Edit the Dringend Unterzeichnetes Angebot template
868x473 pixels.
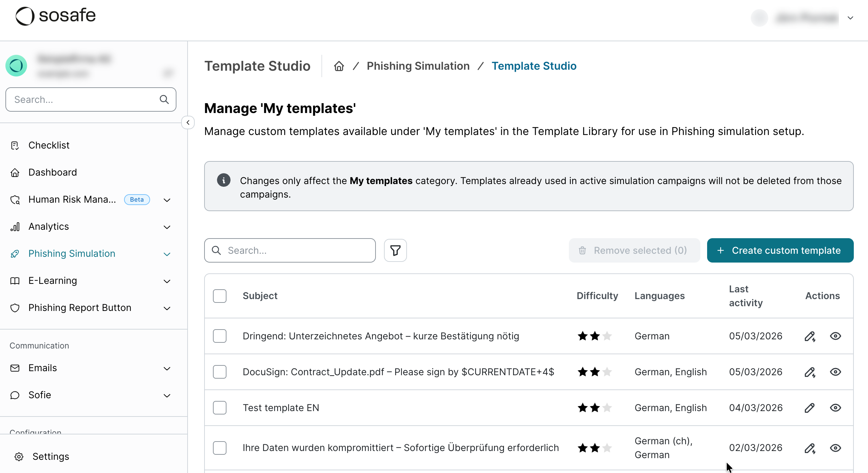(810, 336)
